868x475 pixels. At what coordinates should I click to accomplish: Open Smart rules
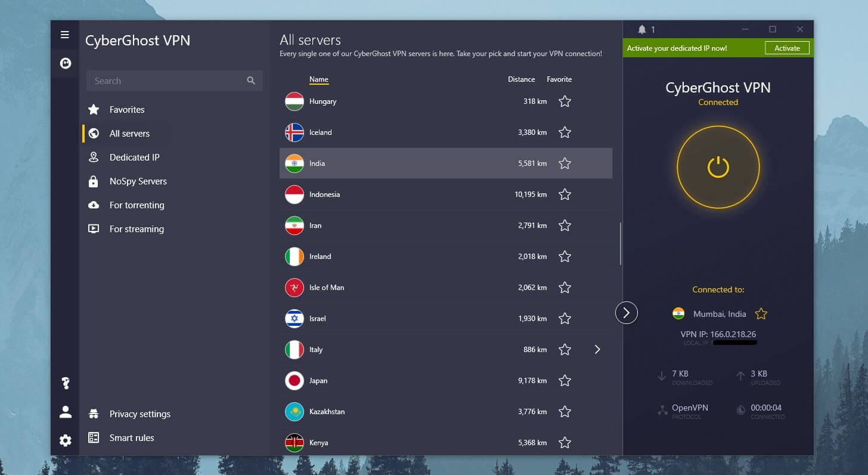click(131, 438)
